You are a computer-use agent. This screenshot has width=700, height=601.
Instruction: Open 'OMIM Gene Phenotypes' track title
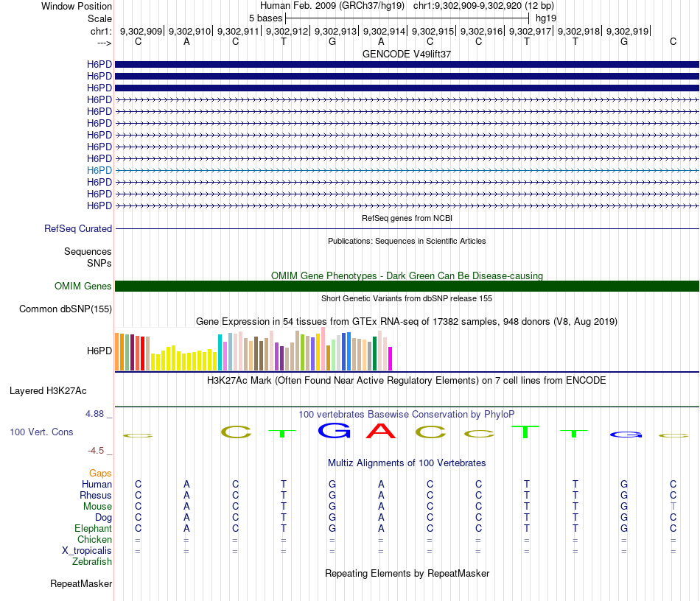tap(407, 275)
